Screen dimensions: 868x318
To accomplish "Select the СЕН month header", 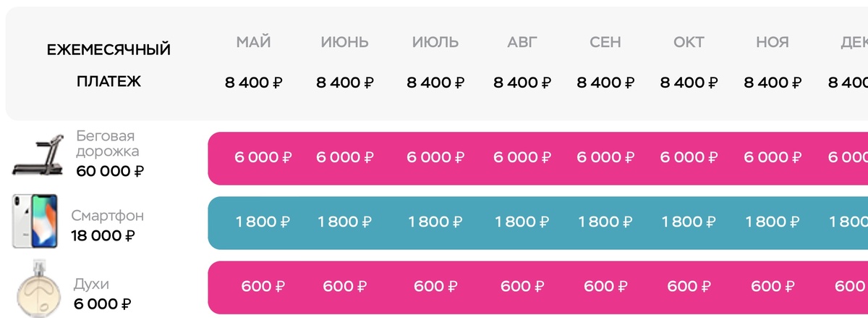I will [605, 42].
